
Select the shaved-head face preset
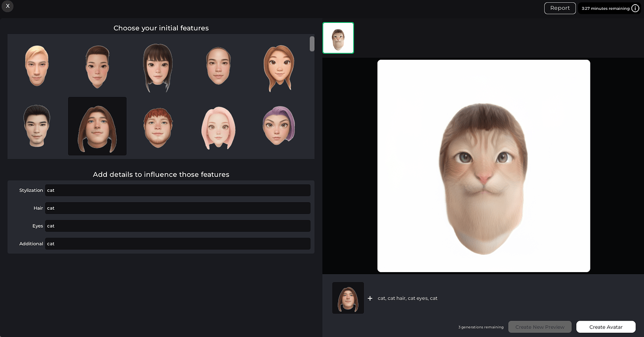tap(218, 65)
